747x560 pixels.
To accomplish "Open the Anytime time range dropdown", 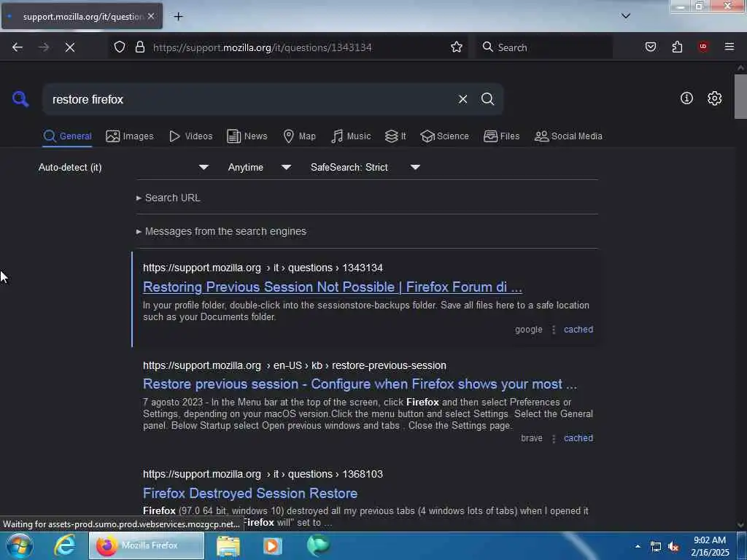I will coord(260,167).
